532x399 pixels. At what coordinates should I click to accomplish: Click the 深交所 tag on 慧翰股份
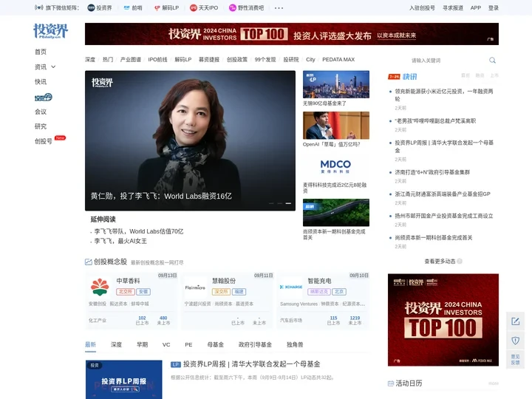click(221, 292)
